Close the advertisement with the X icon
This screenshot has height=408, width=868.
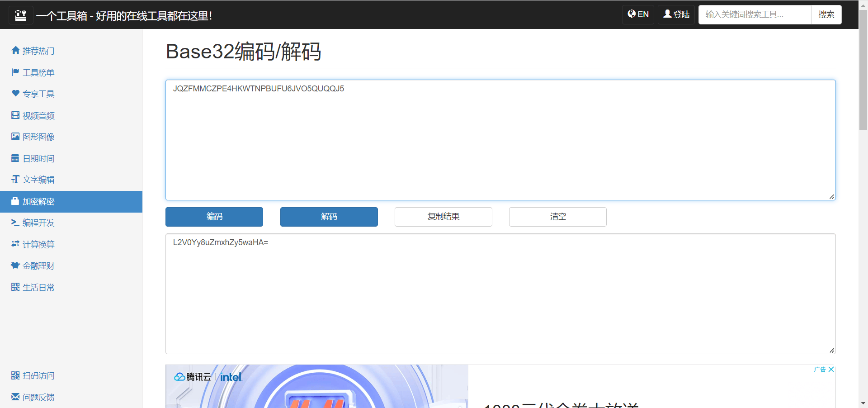click(x=831, y=370)
